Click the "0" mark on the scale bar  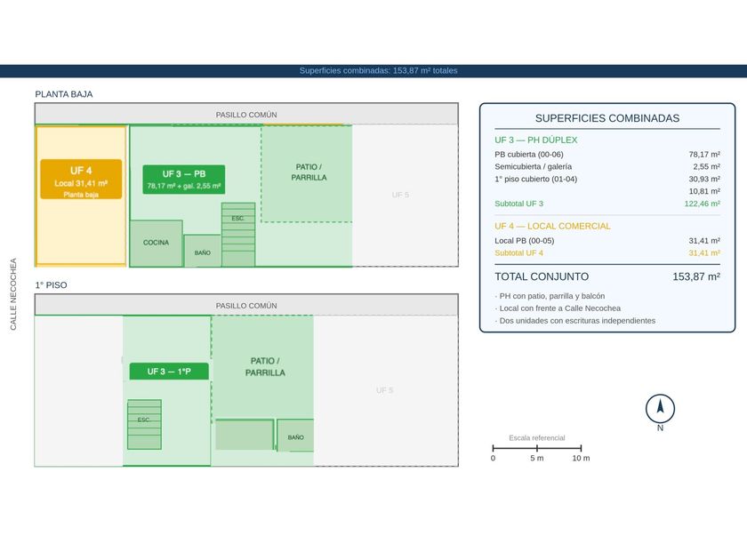pos(493,458)
